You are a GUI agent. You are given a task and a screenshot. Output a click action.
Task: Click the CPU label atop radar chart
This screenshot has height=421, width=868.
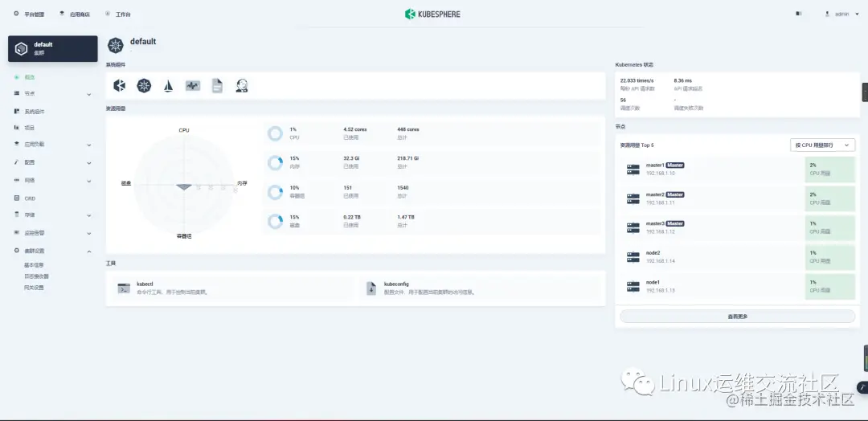pos(184,131)
